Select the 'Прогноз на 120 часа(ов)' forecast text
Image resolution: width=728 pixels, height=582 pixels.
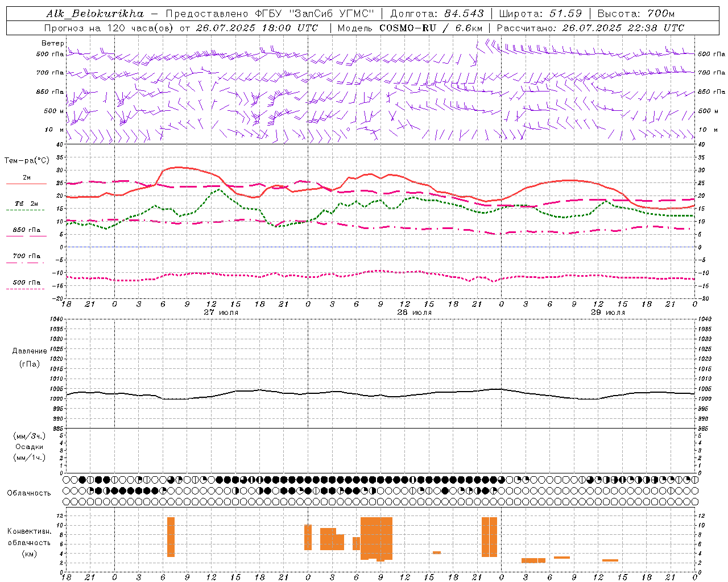[109, 28]
